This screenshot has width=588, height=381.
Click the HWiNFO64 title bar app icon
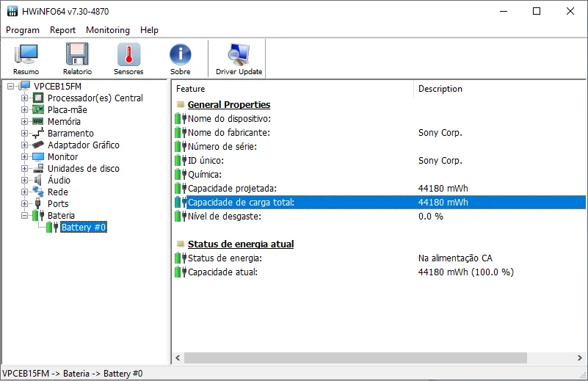(x=12, y=11)
